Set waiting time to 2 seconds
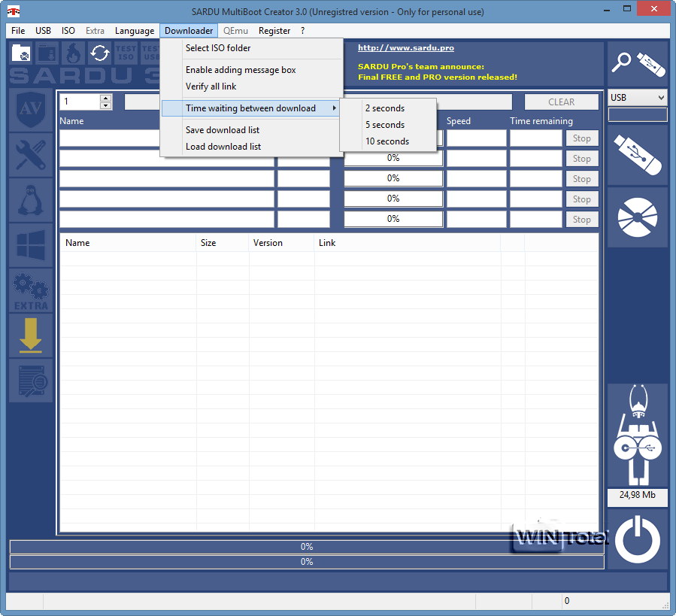This screenshot has width=676, height=616. (x=388, y=108)
